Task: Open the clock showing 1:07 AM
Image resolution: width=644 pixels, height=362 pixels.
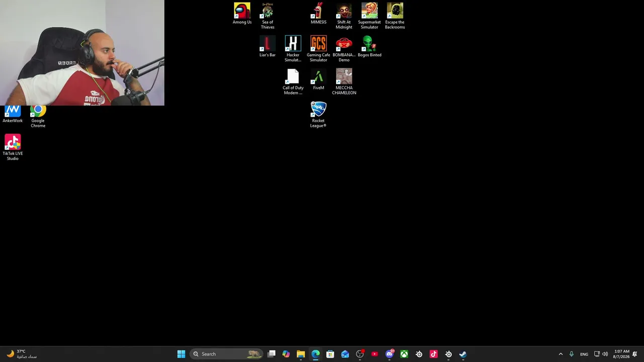Action: click(621, 354)
